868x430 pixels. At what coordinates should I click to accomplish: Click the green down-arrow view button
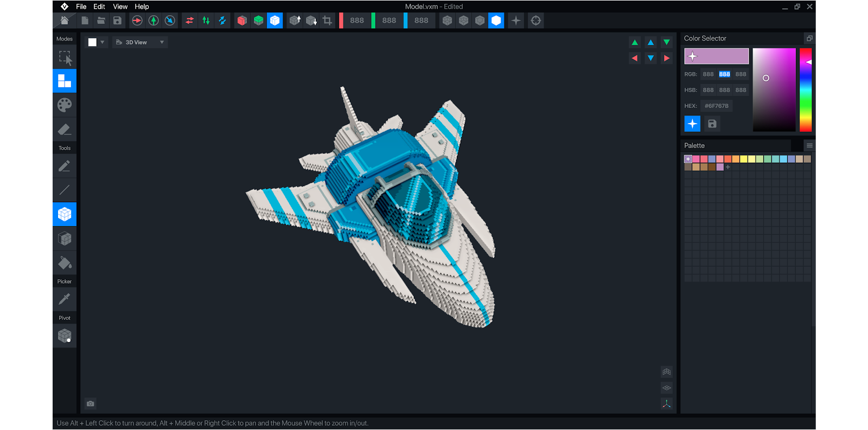click(x=667, y=42)
